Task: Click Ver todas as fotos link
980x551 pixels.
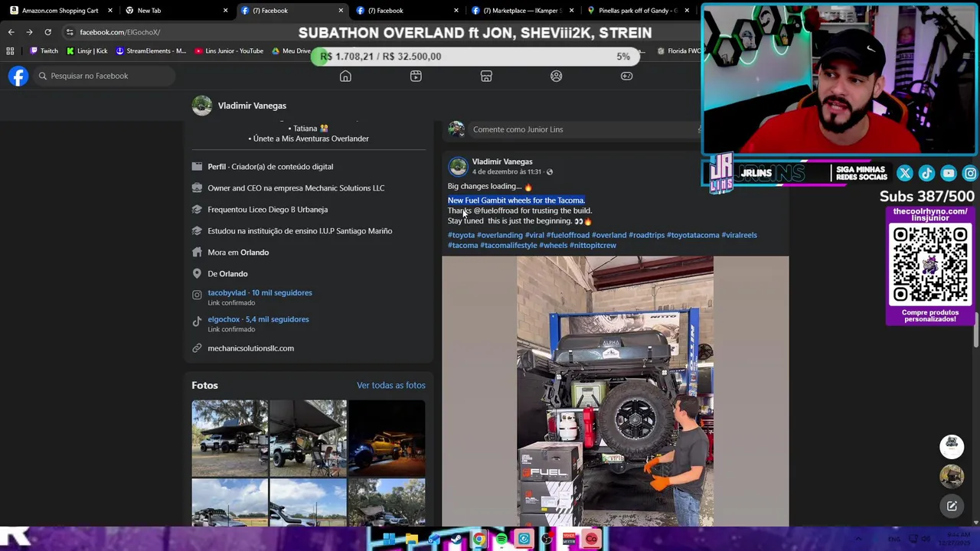Action: 390,386
